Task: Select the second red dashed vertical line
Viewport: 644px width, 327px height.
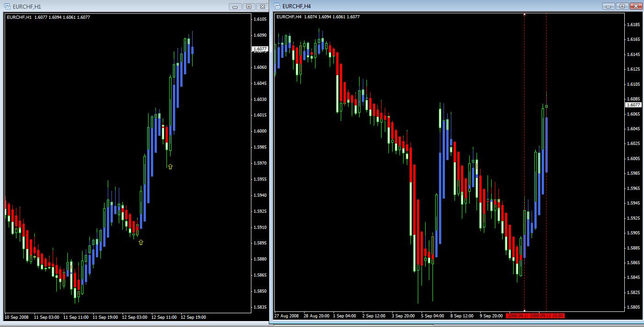Action: coord(546,161)
